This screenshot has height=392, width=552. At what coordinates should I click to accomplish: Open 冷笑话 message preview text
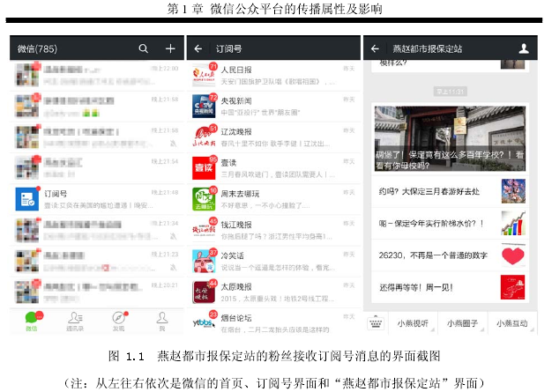tap(278, 268)
